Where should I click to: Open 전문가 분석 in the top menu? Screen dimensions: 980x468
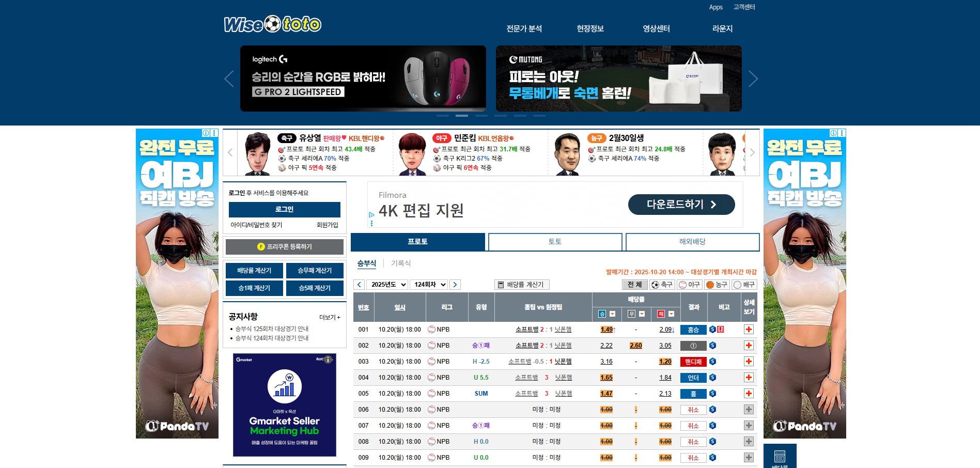click(524, 29)
